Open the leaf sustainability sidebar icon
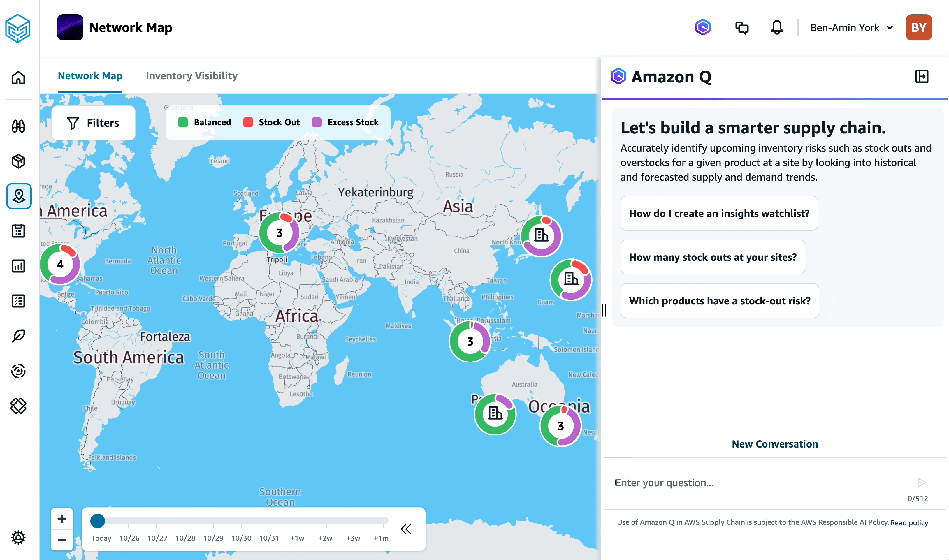The height and width of the screenshot is (560, 949). 18,336
